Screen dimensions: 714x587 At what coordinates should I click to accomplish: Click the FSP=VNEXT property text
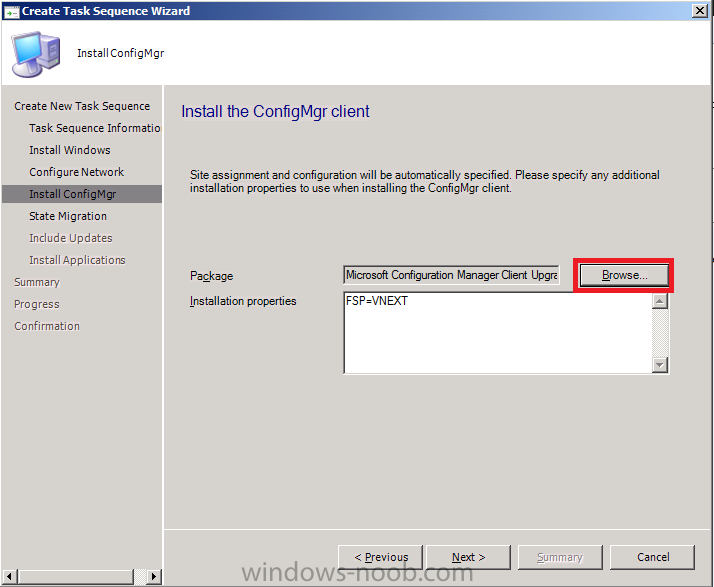tap(377, 301)
